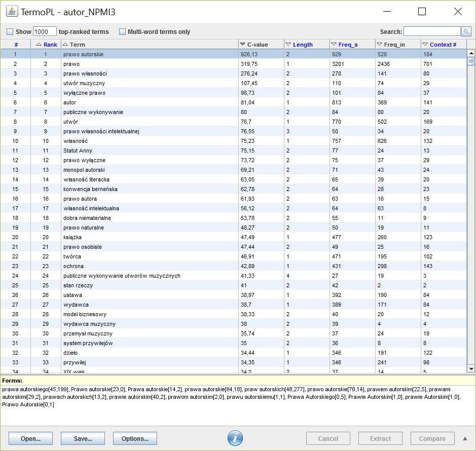Select the term 'twórca'
Viewport: 476px width, 451px height.
coord(72,256)
